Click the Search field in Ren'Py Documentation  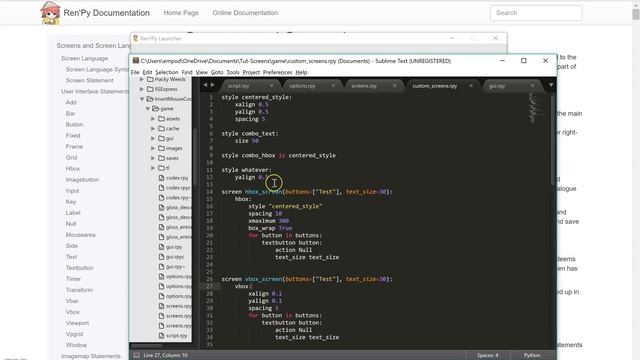[x=536, y=13]
